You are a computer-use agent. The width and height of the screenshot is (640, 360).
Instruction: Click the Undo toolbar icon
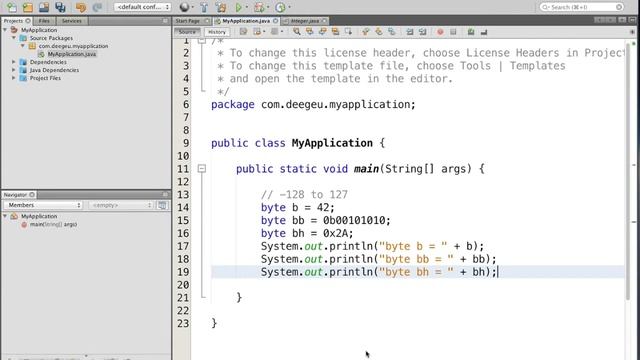click(81, 7)
